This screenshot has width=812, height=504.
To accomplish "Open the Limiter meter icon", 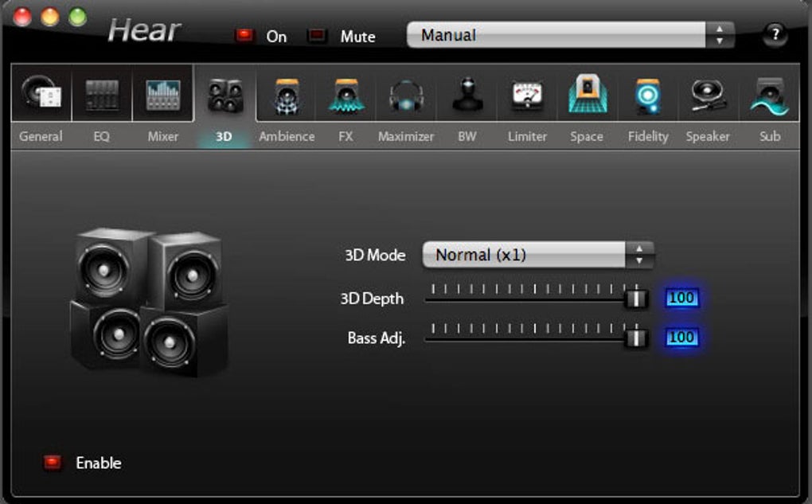I will pos(527,96).
